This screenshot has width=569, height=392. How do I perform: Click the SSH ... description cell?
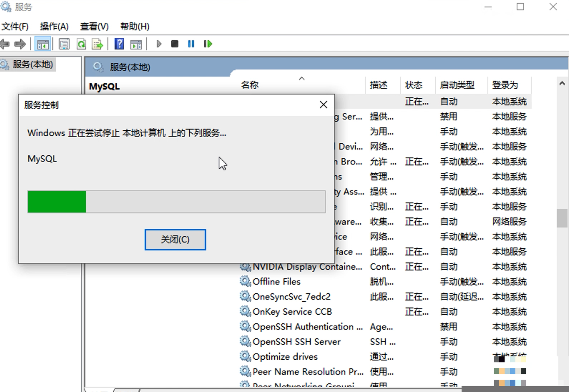(x=383, y=342)
